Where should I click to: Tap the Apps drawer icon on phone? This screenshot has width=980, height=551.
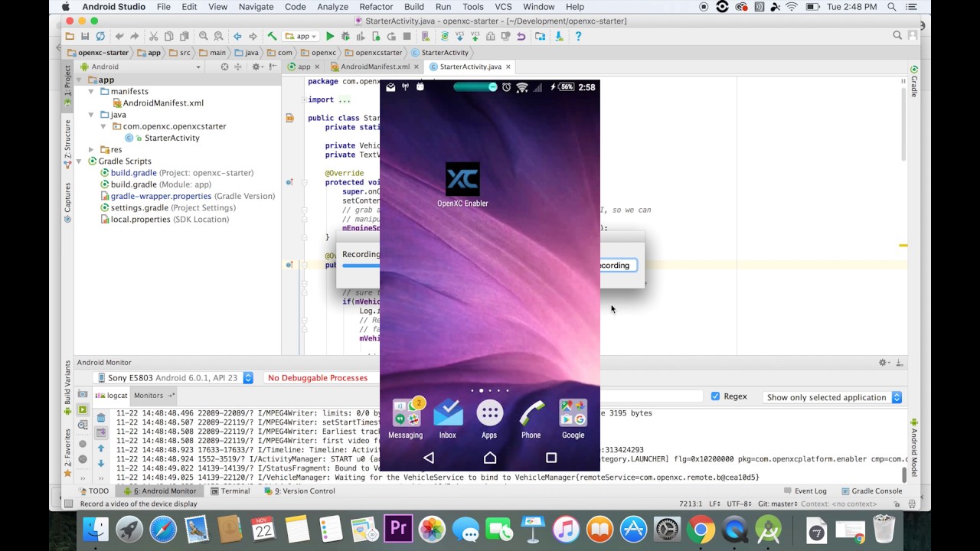[489, 419]
